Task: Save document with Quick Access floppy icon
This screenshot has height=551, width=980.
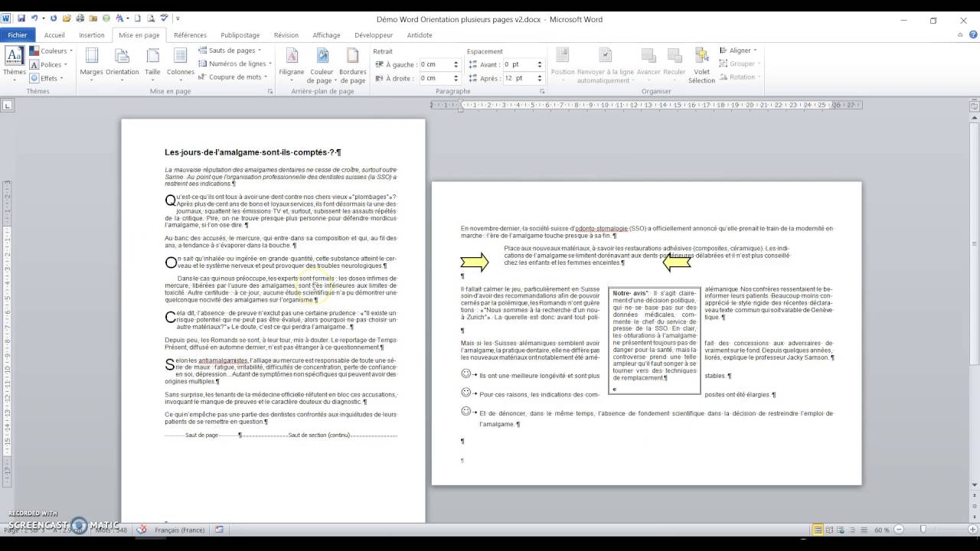Action: pos(21,18)
